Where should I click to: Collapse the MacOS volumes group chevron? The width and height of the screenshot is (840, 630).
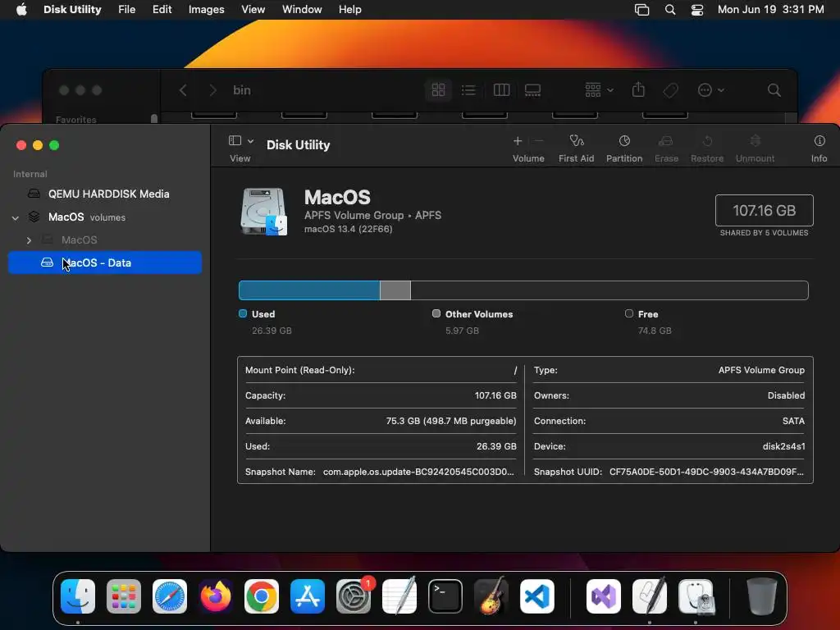pos(16,217)
